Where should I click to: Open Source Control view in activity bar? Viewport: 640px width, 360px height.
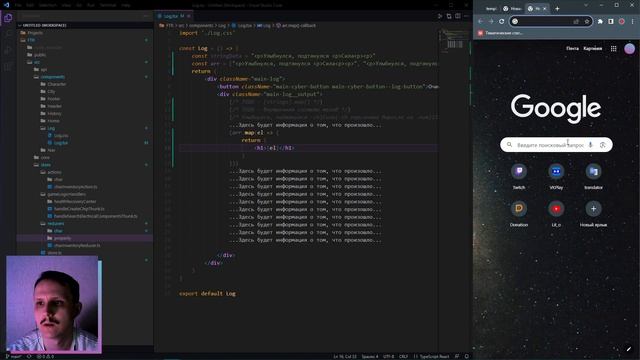click(x=8, y=50)
